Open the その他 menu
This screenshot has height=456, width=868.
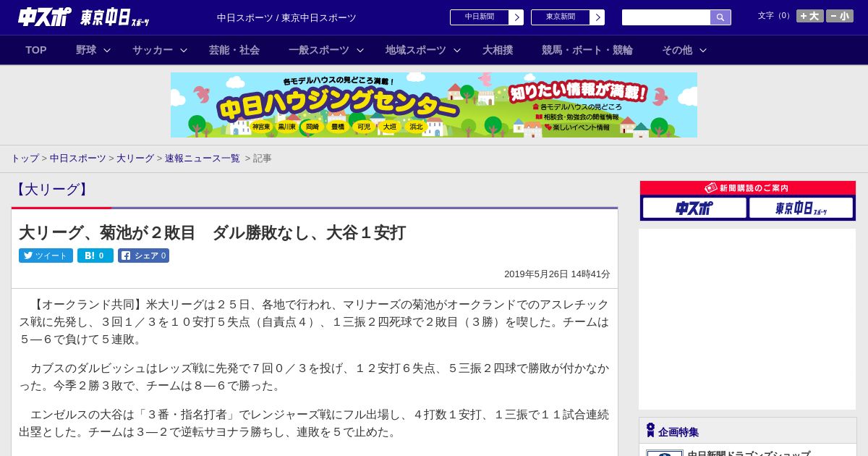pyautogui.click(x=677, y=50)
